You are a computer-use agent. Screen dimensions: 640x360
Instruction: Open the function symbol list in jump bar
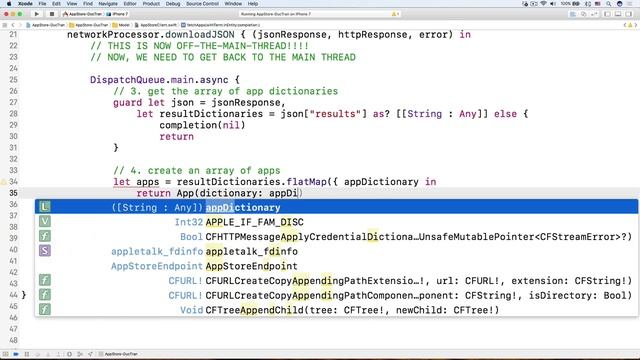point(220,25)
